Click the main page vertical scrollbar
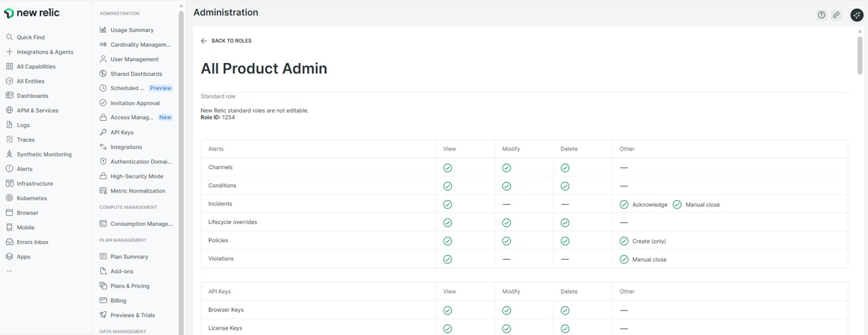Viewport: 868px width, 335px height. [x=860, y=54]
